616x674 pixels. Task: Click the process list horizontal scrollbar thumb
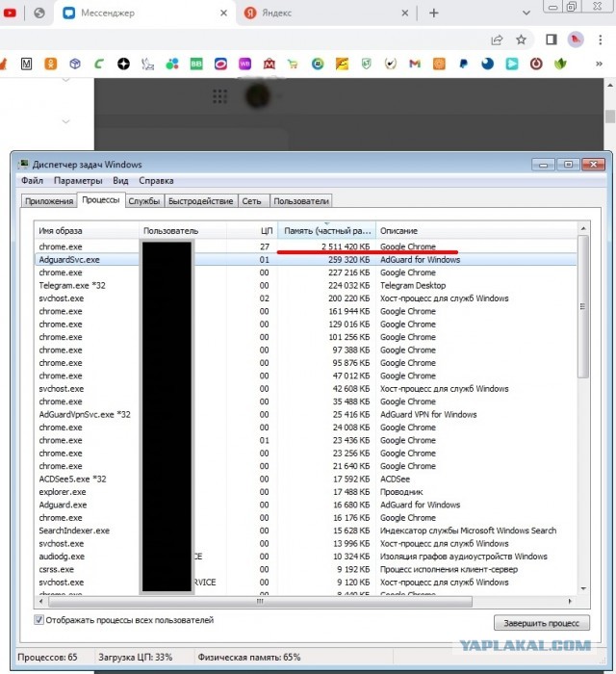point(260,602)
